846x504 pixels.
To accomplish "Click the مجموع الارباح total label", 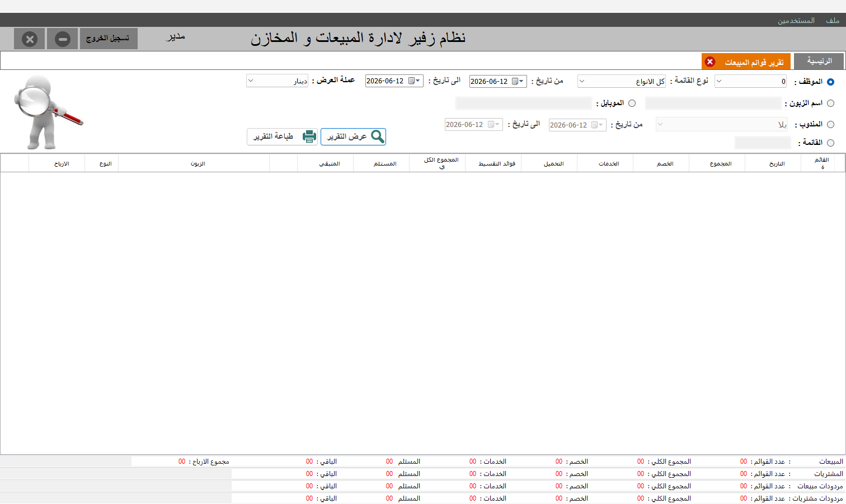I will [210, 461].
